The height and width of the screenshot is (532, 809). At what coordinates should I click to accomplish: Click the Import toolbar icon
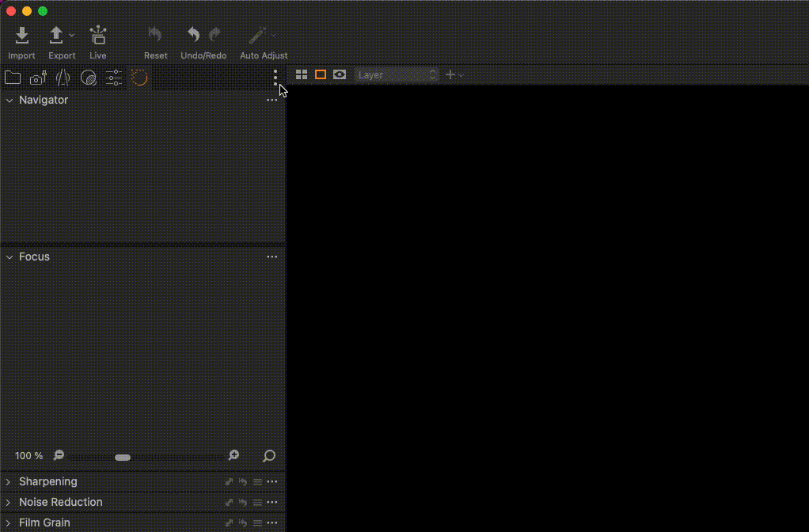(x=22, y=36)
